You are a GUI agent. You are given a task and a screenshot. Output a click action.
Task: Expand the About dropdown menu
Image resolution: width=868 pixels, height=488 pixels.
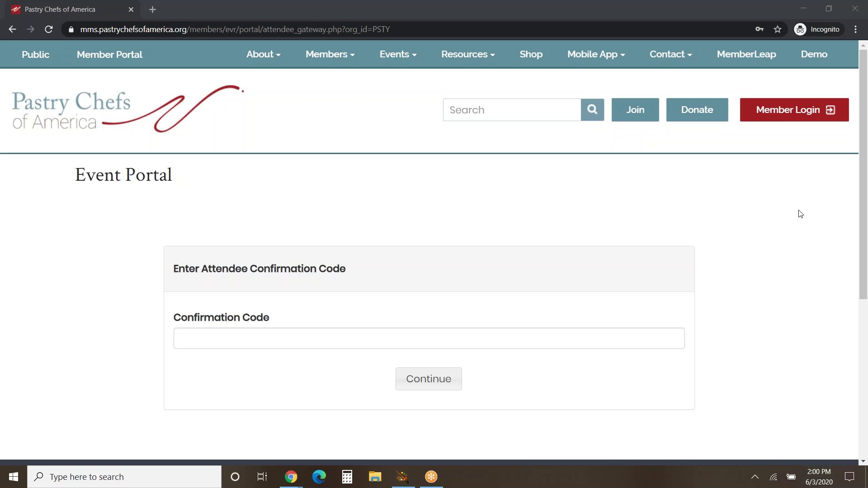pos(264,54)
